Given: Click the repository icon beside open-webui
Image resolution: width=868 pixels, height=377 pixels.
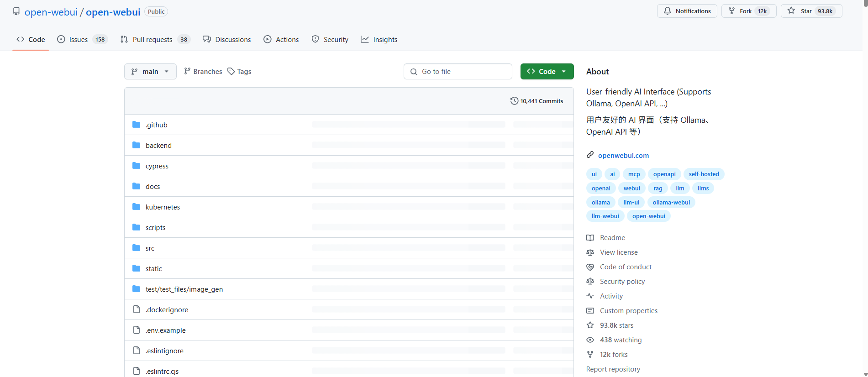Looking at the screenshot, I should [x=16, y=11].
